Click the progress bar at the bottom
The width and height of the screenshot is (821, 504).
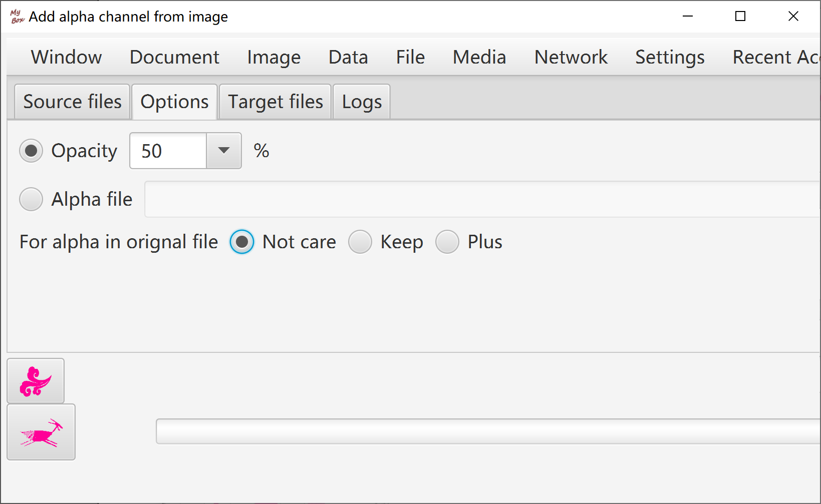click(488, 431)
